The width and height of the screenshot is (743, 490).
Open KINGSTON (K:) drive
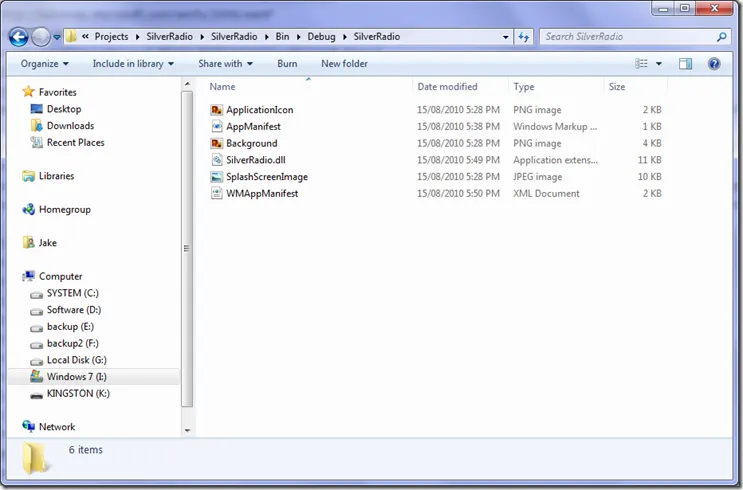(78, 394)
